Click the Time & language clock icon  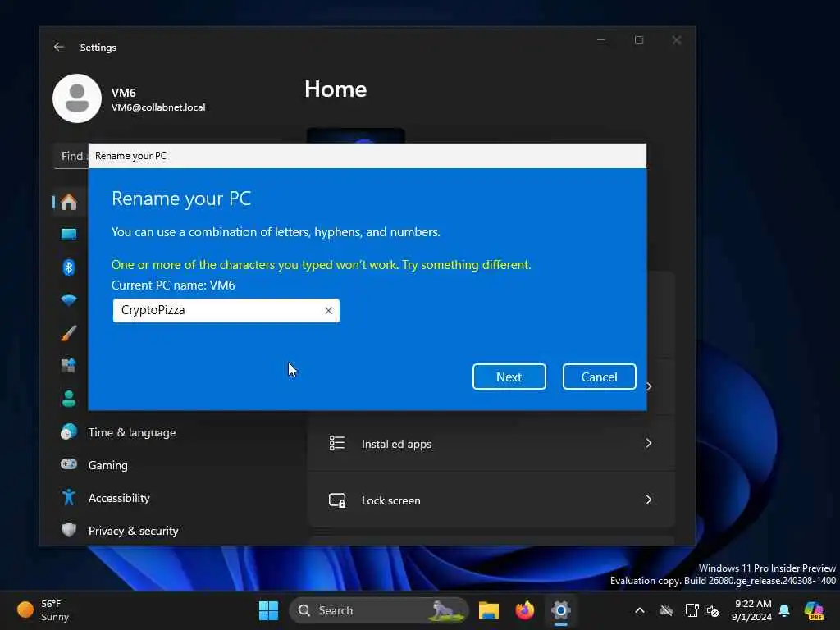click(x=69, y=431)
